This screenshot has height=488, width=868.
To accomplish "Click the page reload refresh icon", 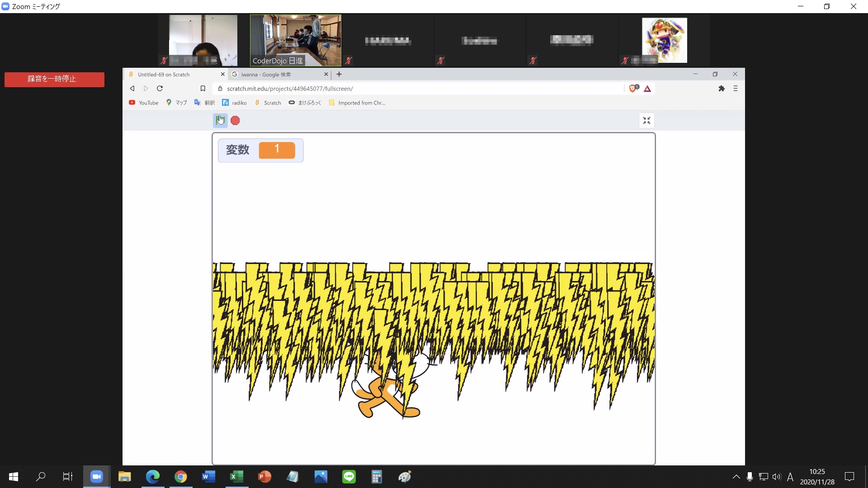I will pos(160,88).
